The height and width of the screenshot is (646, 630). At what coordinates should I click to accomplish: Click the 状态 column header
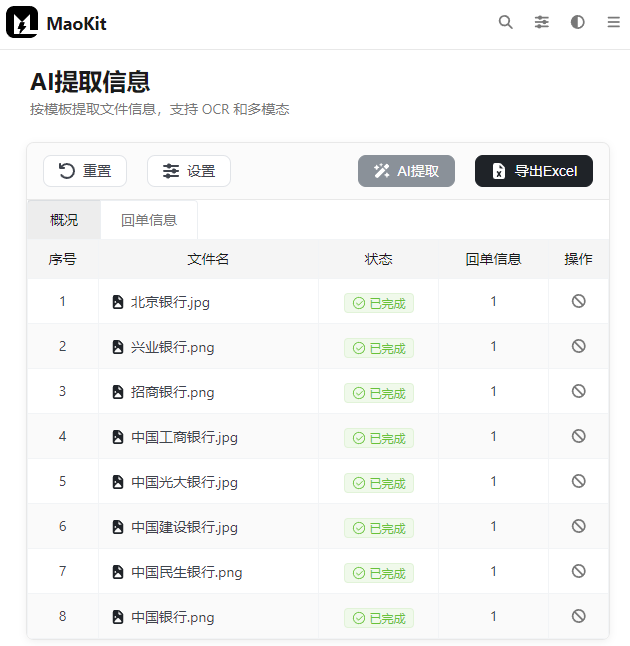pyautogui.click(x=378, y=259)
